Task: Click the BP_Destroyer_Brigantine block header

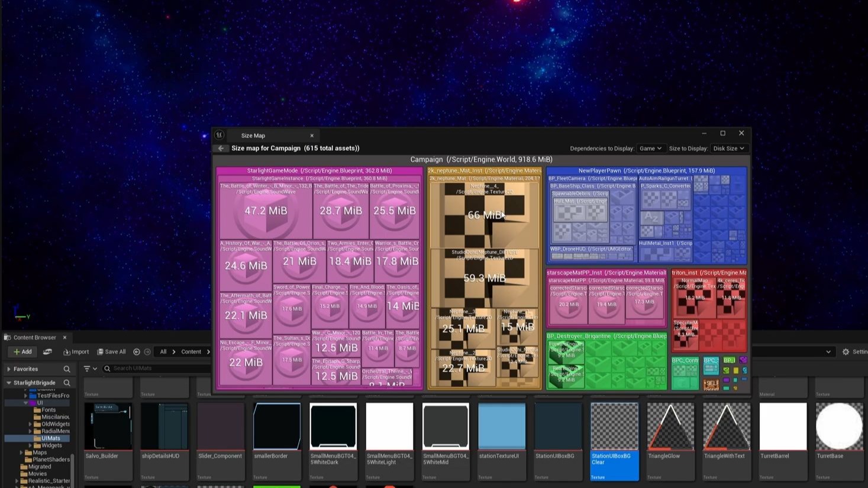Action: [x=606, y=336]
